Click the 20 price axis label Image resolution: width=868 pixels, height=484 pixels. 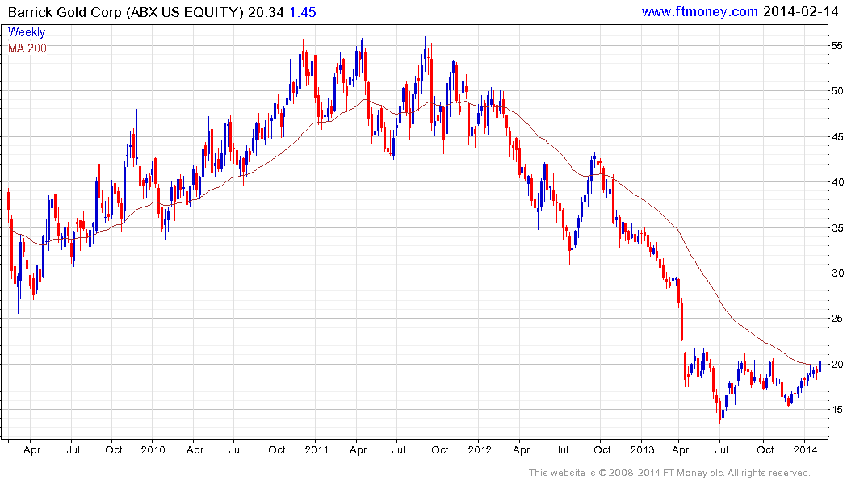point(837,365)
